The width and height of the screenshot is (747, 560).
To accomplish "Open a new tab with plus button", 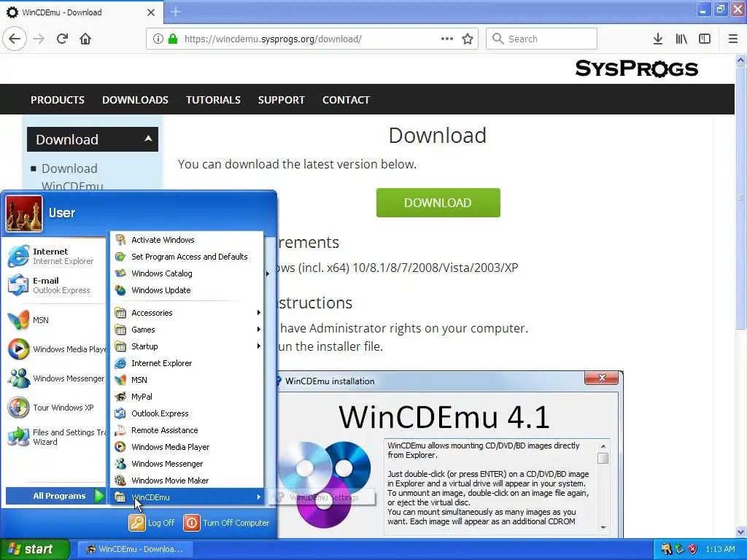I will coord(176,12).
